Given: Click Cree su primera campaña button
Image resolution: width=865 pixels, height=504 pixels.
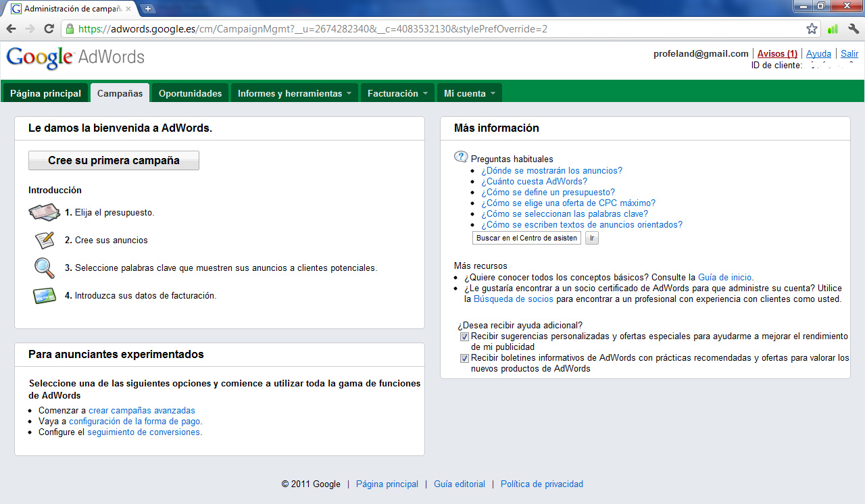Looking at the screenshot, I should coord(114,160).
